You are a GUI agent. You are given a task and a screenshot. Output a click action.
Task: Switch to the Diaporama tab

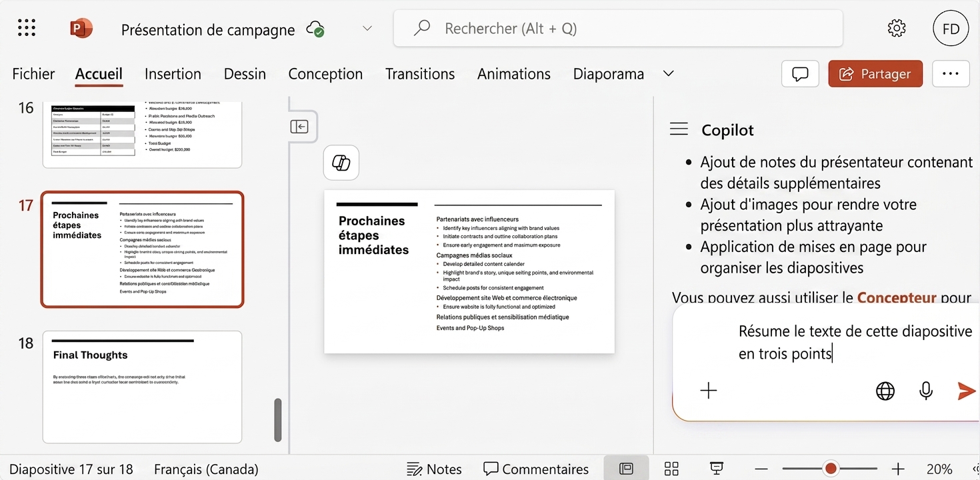(x=609, y=74)
